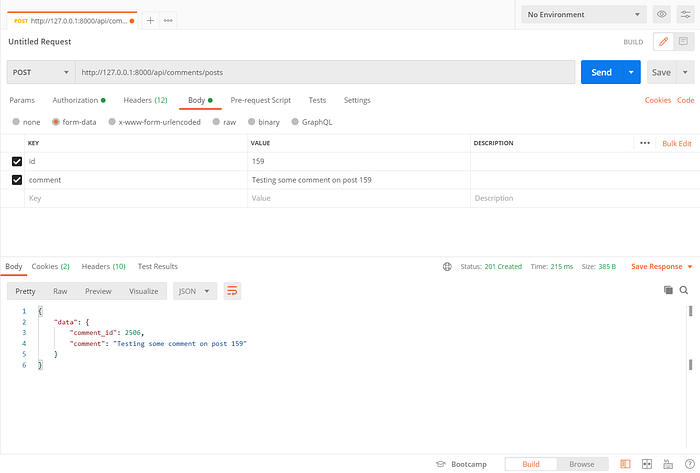Open the Settings tab
700x473 pixels.
(x=357, y=100)
